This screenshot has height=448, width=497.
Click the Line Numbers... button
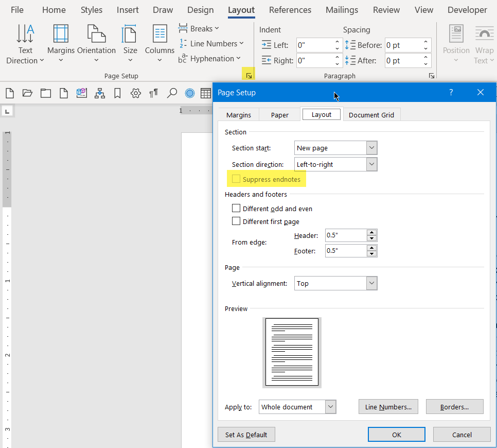388,407
